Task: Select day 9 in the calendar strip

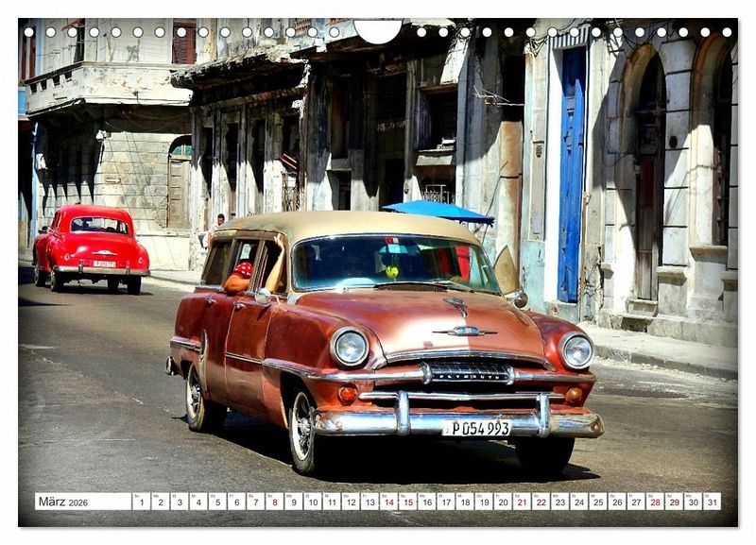Action: (294, 502)
